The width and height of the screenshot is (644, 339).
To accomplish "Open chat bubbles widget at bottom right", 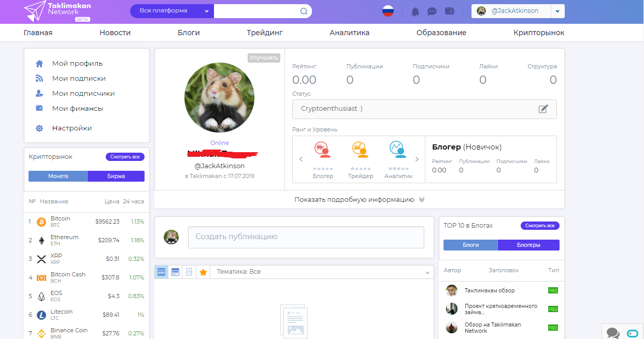I will [x=613, y=333].
